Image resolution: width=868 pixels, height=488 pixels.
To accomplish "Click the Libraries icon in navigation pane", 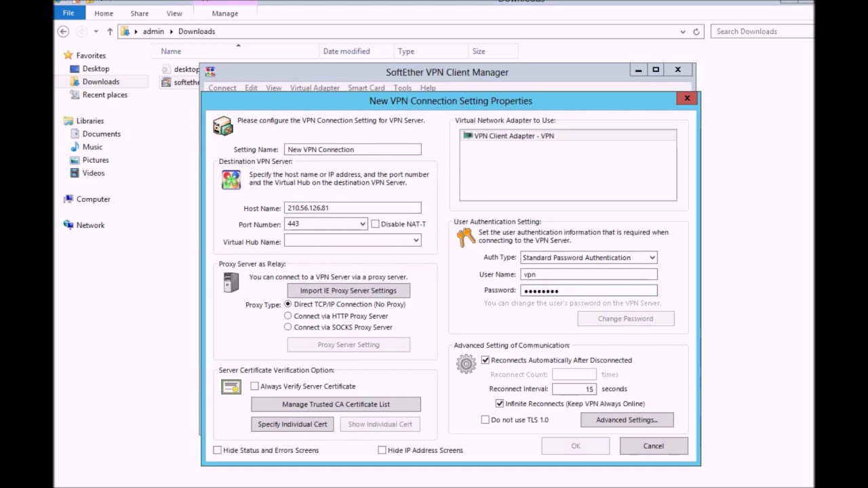I will (x=68, y=121).
